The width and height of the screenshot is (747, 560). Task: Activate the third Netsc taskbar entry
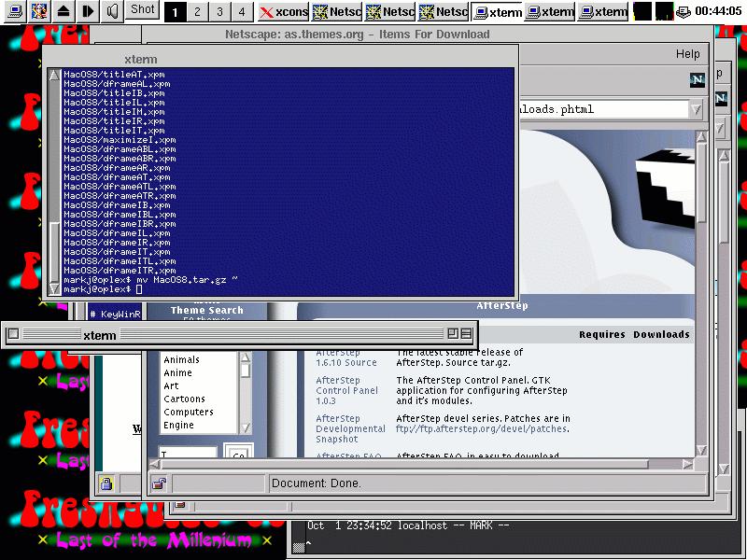[x=444, y=12]
